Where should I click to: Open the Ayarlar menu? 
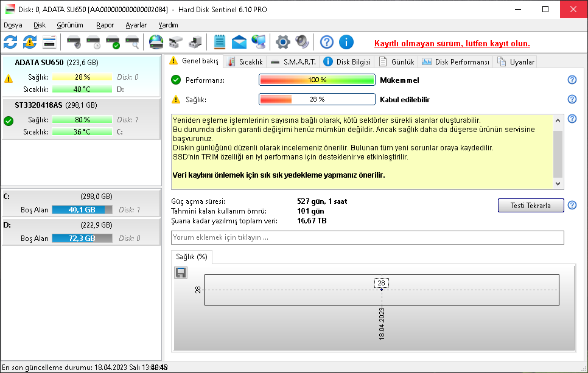(x=136, y=25)
